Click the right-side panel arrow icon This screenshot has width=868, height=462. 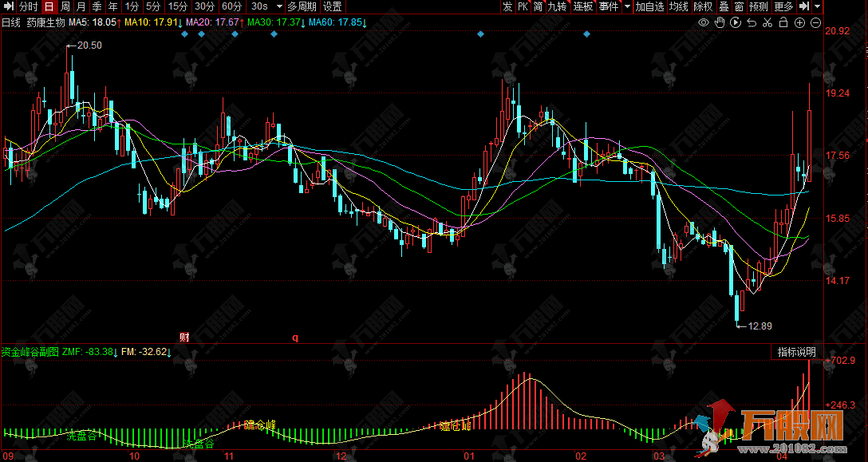[x=804, y=6]
